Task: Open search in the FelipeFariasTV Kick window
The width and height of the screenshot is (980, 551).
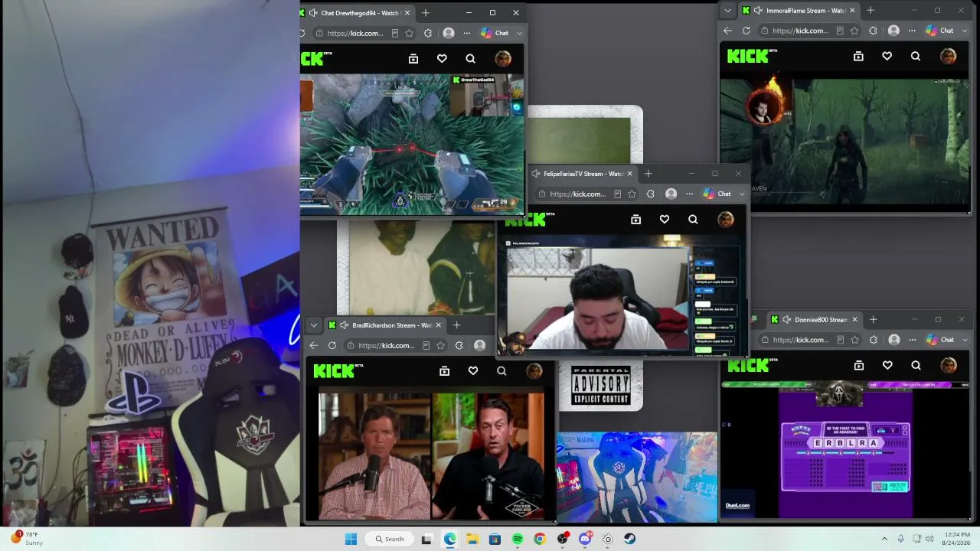Action: (693, 220)
